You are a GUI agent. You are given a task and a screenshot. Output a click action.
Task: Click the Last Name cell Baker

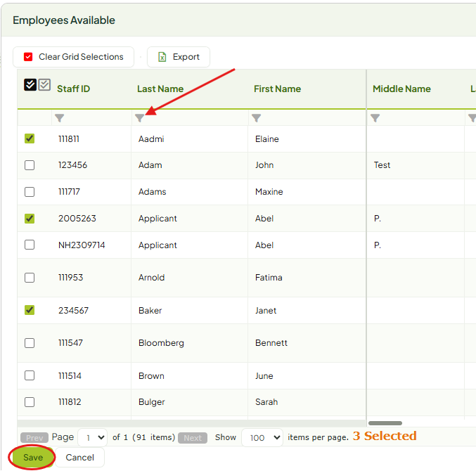pyautogui.click(x=150, y=311)
